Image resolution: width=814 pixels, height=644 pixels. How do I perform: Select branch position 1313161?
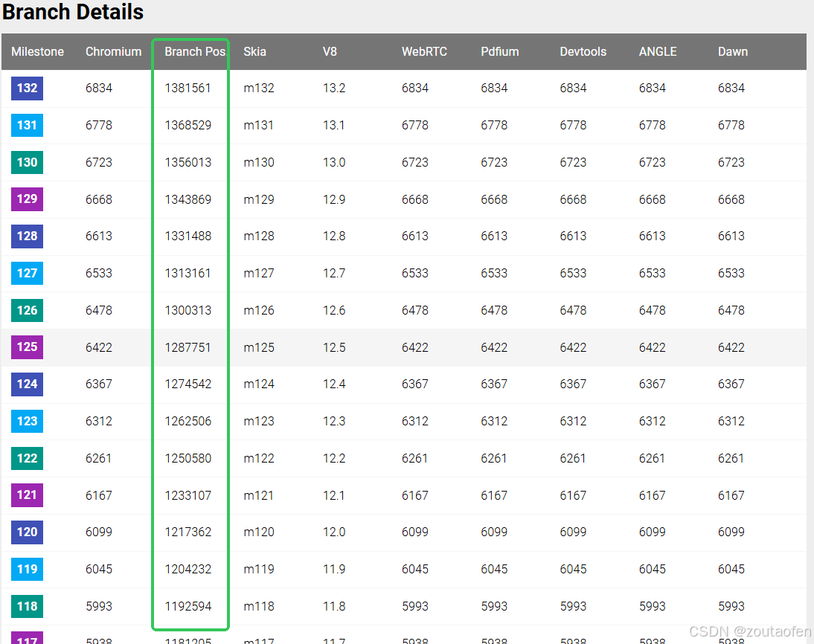coord(188,274)
